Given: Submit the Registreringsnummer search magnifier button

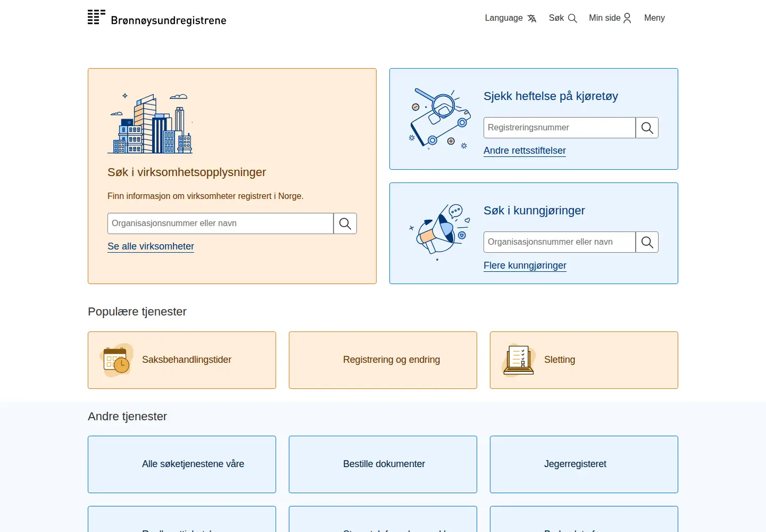Looking at the screenshot, I should (647, 128).
